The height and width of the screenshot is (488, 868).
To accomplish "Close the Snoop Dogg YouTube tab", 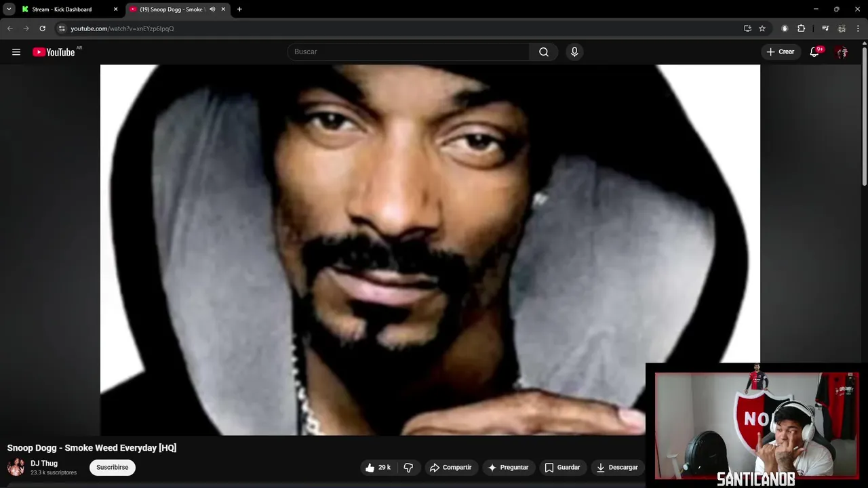I will (x=223, y=9).
